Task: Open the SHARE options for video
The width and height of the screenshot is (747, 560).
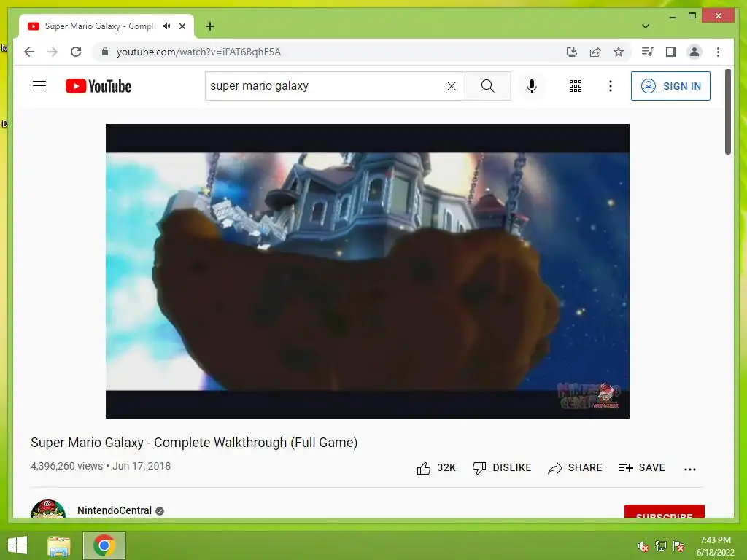Action: click(575, 467)
